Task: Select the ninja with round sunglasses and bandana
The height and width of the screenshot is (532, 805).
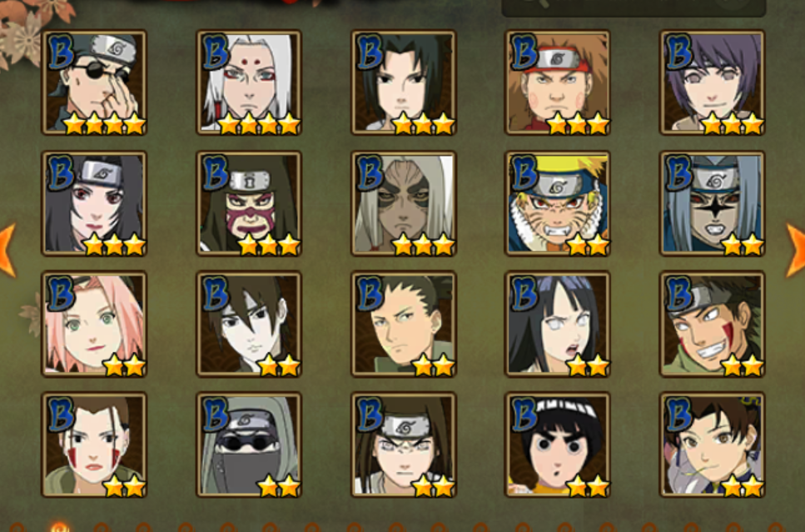Action: coord(94,82)
